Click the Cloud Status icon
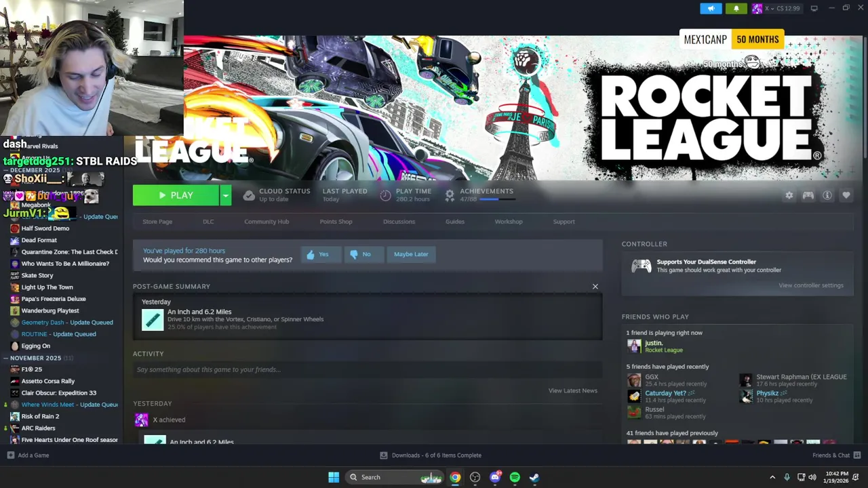This screenshot has height=488, width=868. pos(249,195)
